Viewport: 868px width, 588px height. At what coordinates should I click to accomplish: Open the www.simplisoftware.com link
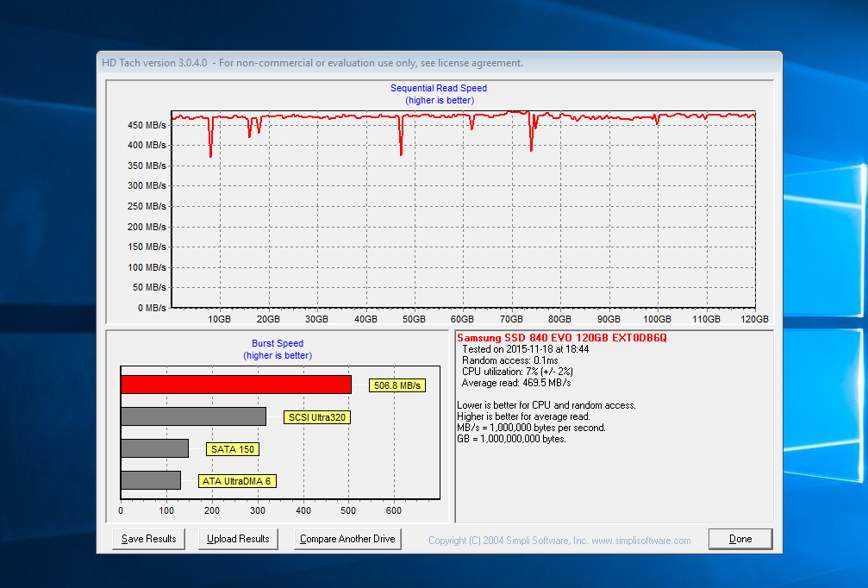(x=641, y=541)
